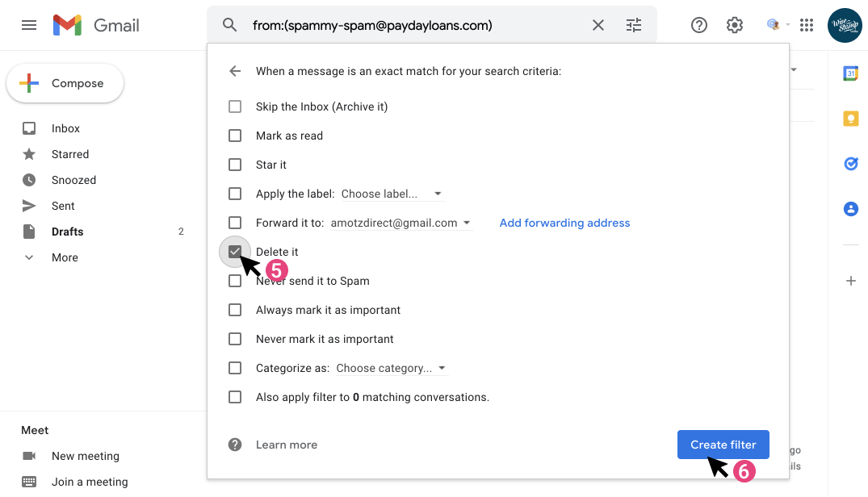The width and height of the screenshot is (868, 497).
Task: Open advanced search options (sliders icon)
Action: point(634,25)
